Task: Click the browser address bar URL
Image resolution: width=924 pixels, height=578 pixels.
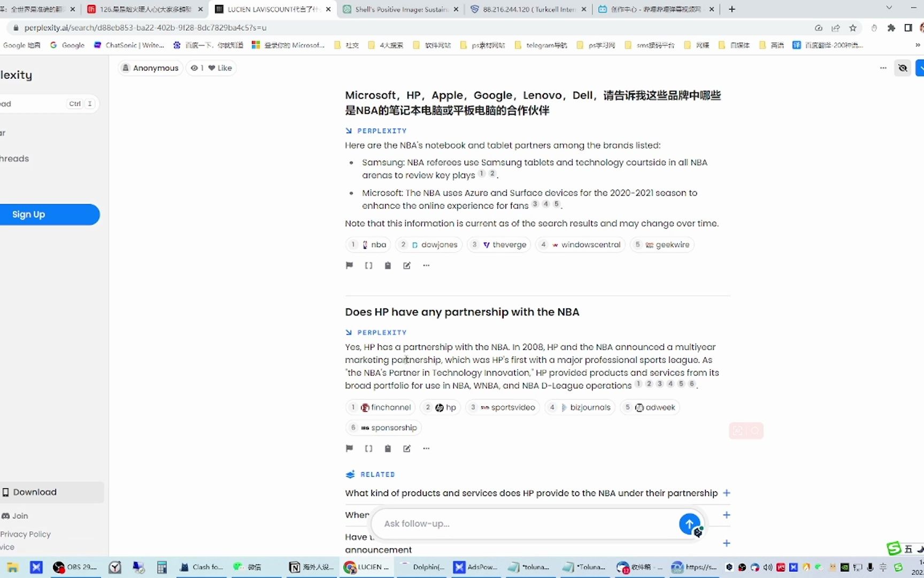Action: tap(145, 28)
